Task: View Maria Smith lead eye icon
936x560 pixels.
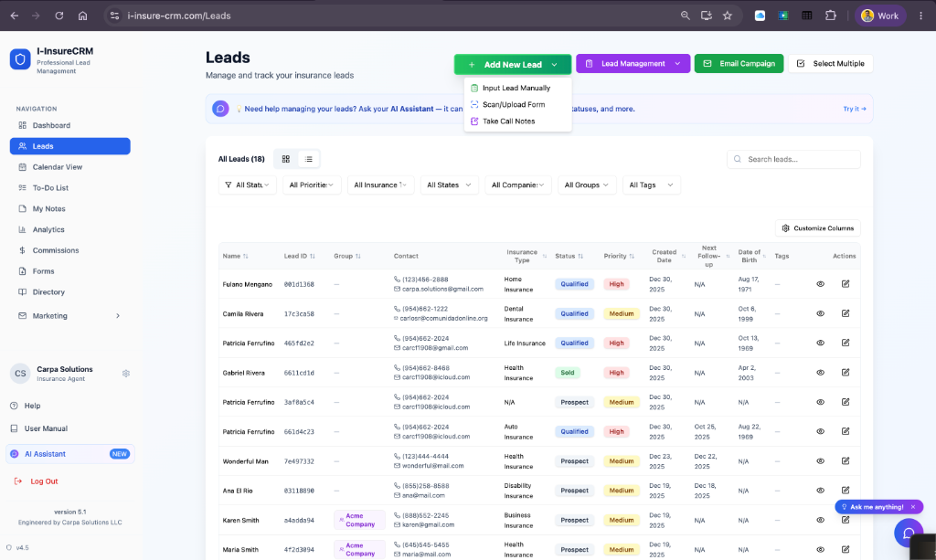Action: pos(820,549)
